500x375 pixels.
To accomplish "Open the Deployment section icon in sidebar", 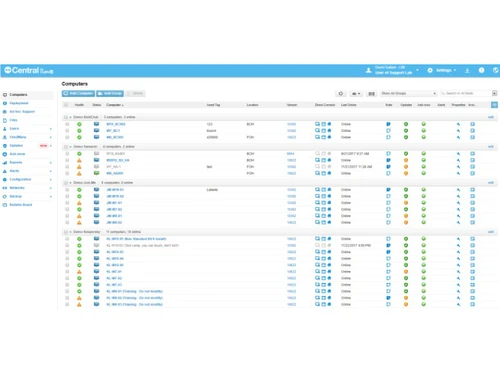I will (5, 103).
